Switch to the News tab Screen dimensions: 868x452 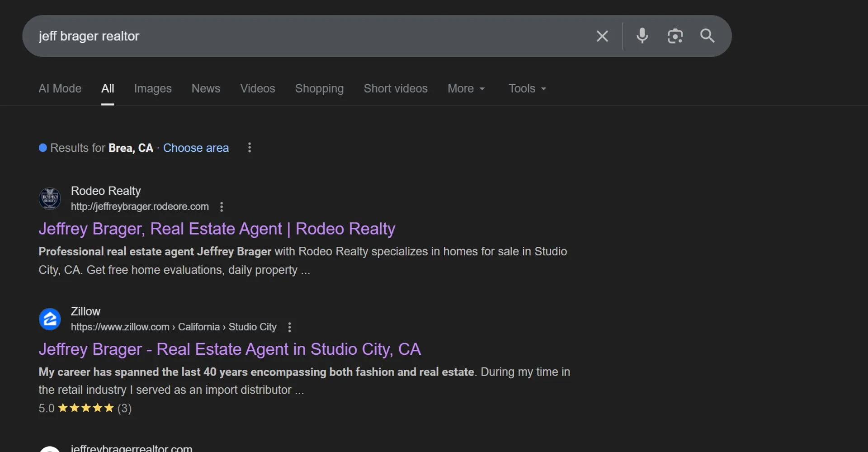[206, 89]
